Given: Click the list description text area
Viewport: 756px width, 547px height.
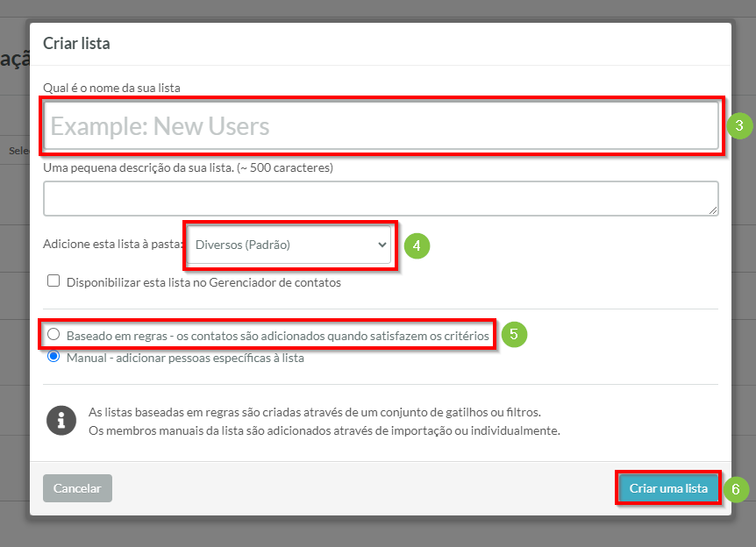Looking at the screenshot, I should pos(381,198).
